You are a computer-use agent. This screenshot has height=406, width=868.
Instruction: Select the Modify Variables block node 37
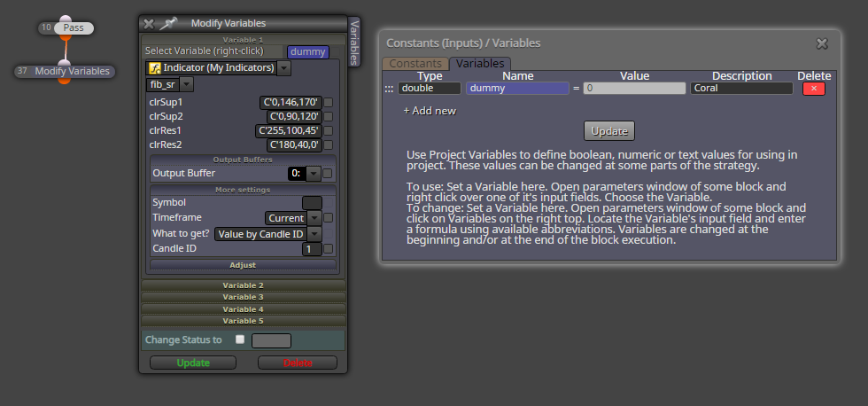[65, 72]
